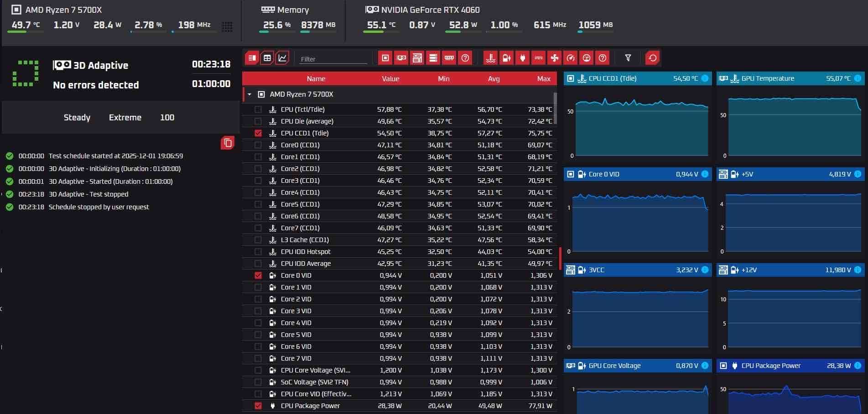Toggle the temperature sensor type filter

pos(490,58)
